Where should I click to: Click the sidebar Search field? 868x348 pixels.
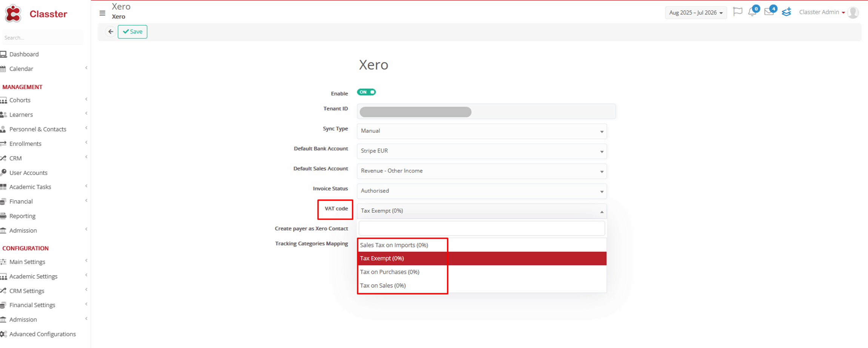point(42,37)
